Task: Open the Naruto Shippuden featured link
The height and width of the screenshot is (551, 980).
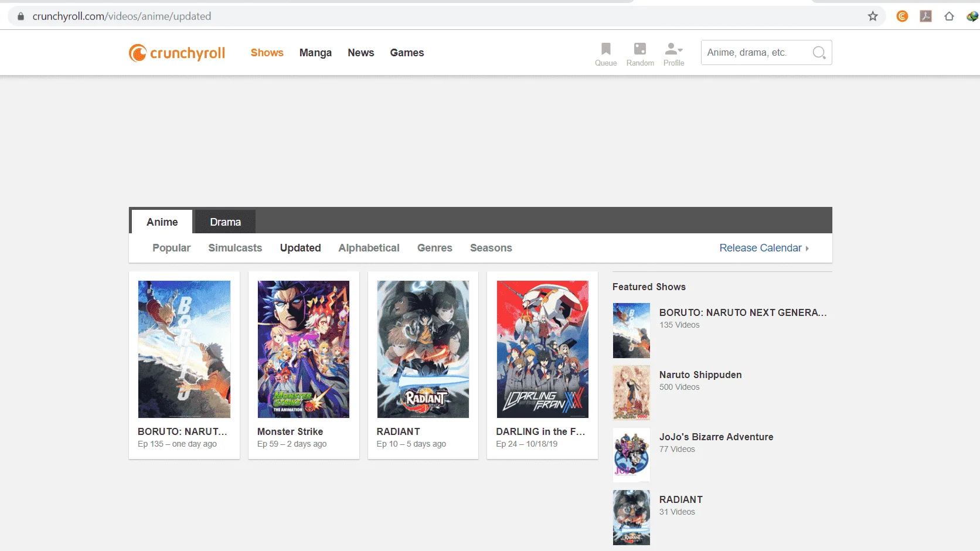Action: [x=700, y=375]
